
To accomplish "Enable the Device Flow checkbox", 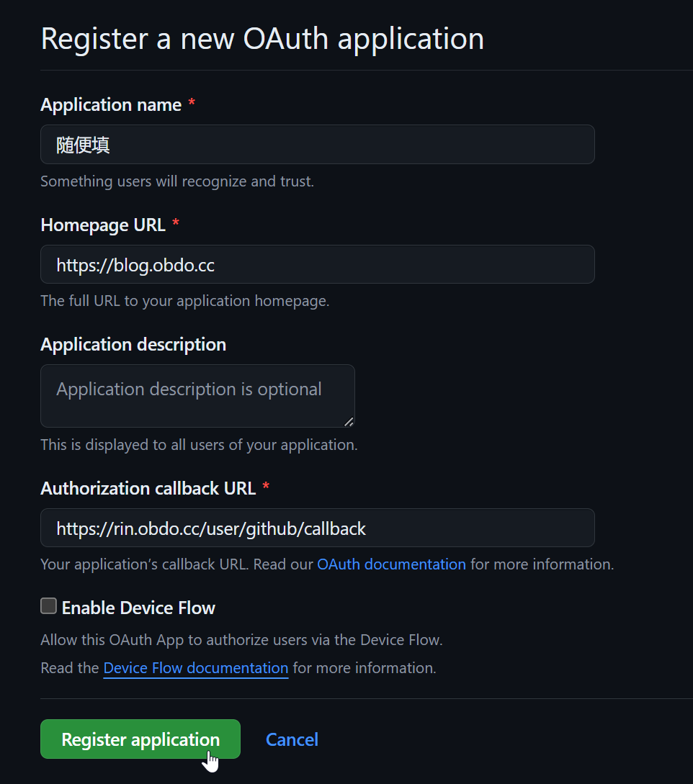I will (x=48, y=606).
